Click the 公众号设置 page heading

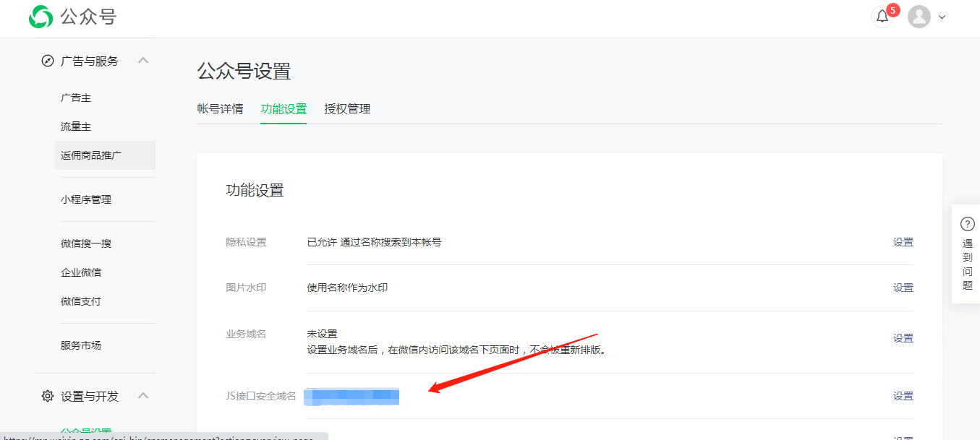pos(244,71)
